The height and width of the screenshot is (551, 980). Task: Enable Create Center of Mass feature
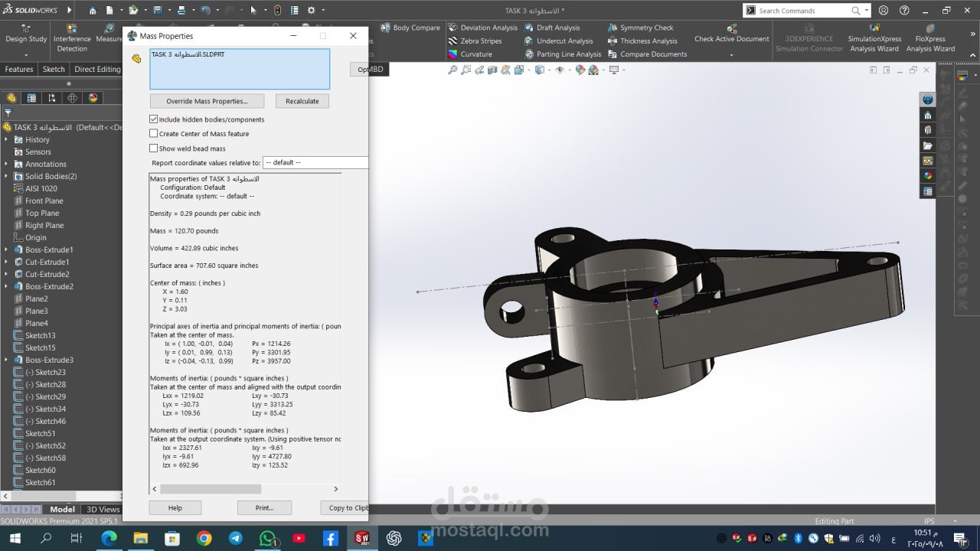[x=154, y=134]
